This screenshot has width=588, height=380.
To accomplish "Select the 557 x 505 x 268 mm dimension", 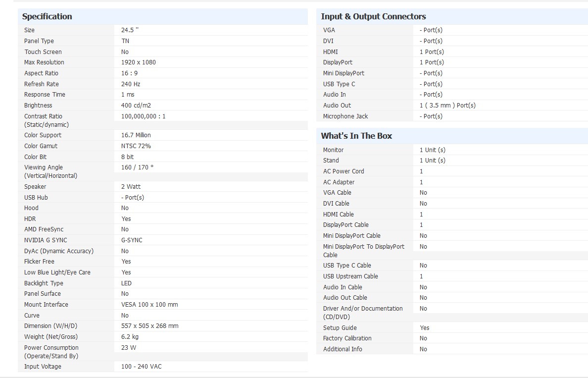I will [x=149, y=326].
